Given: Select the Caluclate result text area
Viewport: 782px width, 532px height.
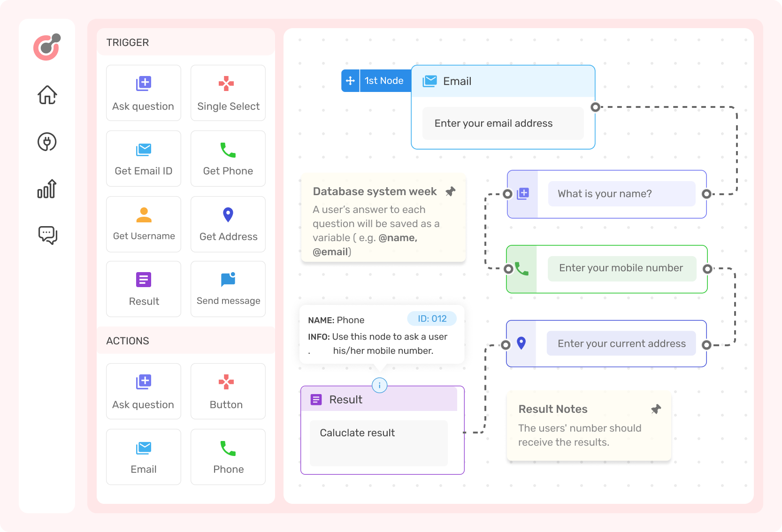Looking at the screenshot, I should click(378, 443).
